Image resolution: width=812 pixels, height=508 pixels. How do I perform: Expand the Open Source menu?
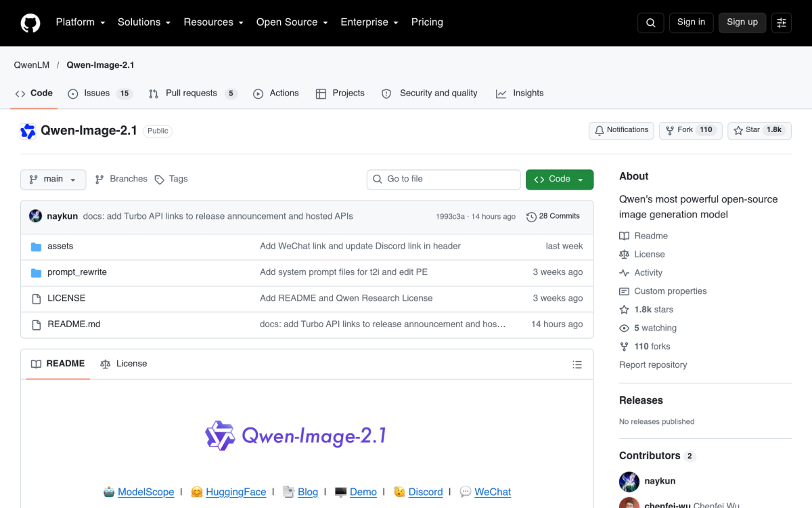pos(292,22)
